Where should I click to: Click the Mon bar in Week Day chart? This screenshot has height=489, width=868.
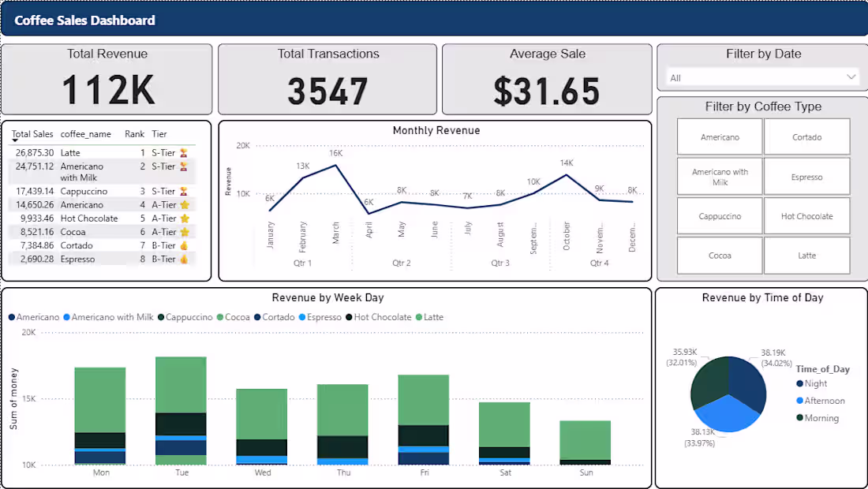click(x=100, y=416)
